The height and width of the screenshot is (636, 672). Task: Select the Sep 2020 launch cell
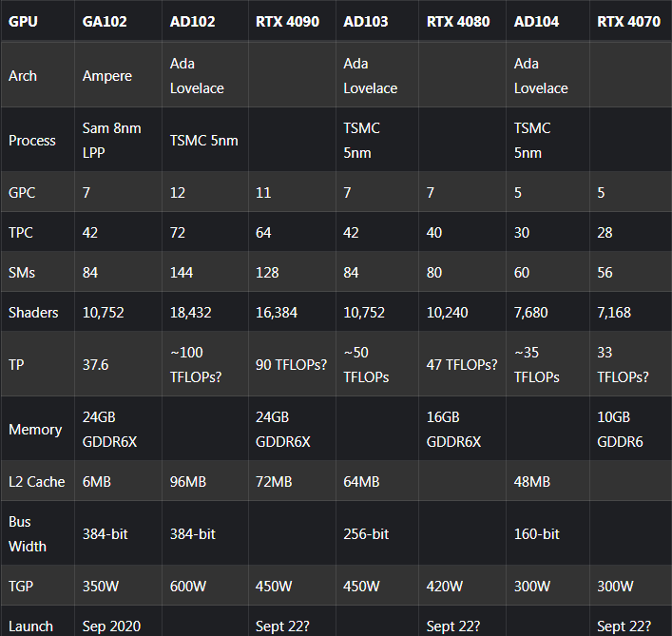pos(112,626)
